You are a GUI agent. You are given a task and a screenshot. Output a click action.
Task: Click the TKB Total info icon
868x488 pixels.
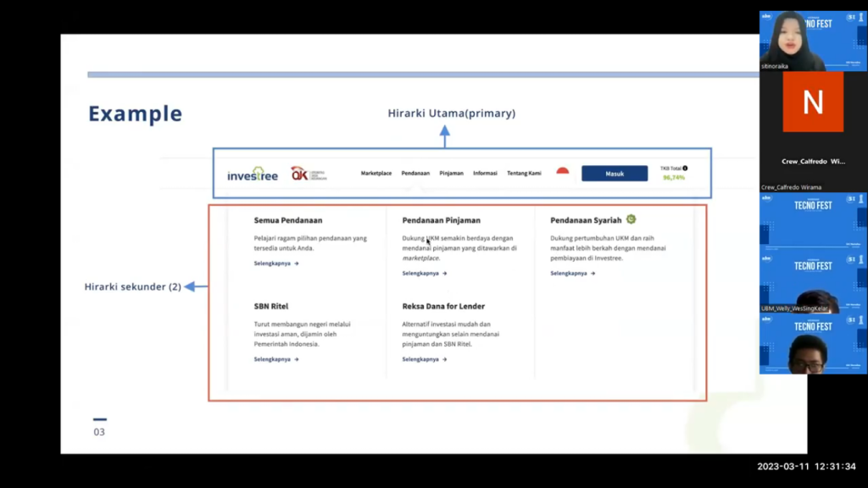coord(685,169)
